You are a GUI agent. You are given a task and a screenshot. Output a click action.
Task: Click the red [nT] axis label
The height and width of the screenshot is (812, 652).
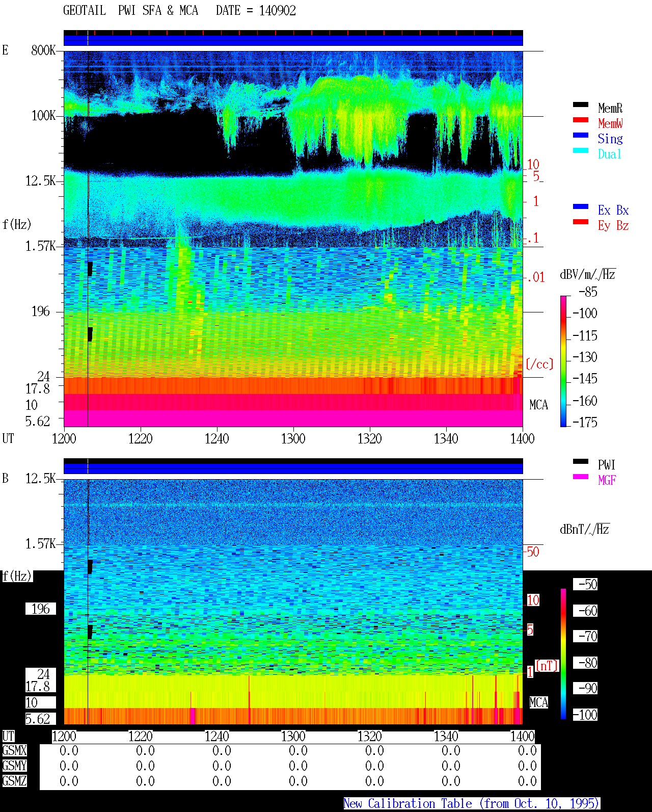[547, 666]
